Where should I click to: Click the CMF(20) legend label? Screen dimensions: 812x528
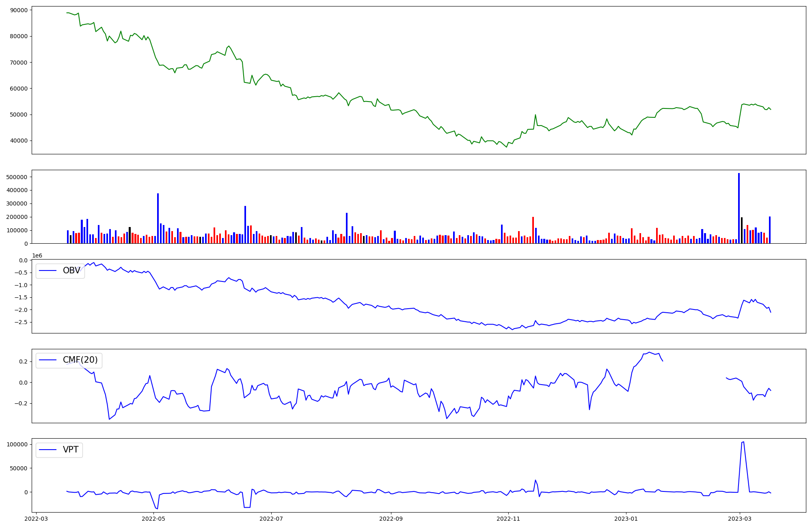coord(80,360)
